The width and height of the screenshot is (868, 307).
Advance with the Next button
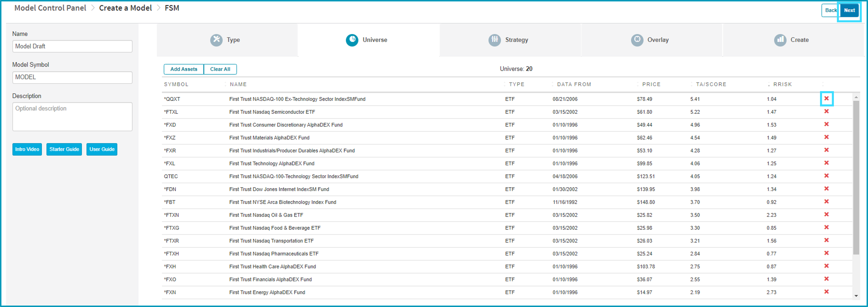tap(849, 10)
